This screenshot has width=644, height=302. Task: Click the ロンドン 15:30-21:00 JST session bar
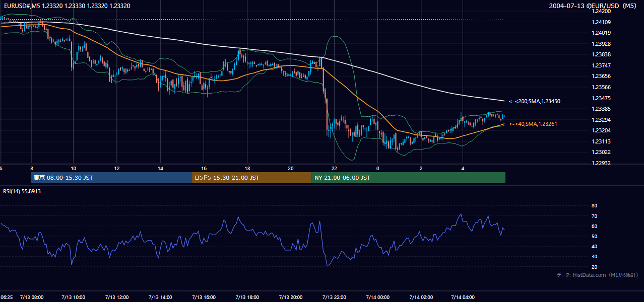[x=251, y=178]
